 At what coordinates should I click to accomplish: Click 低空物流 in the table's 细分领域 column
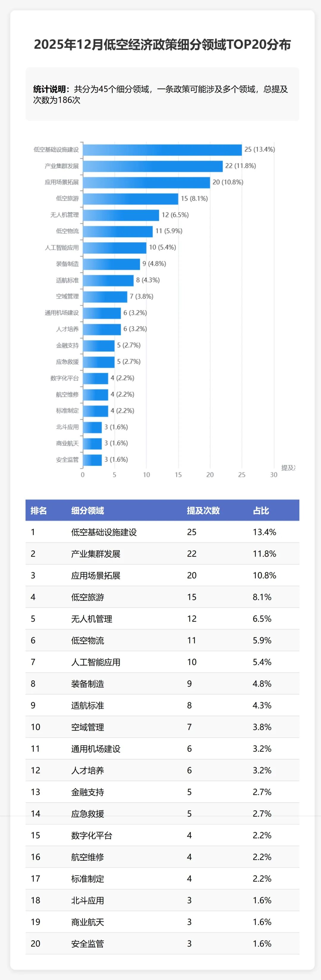tap(87, 641)
